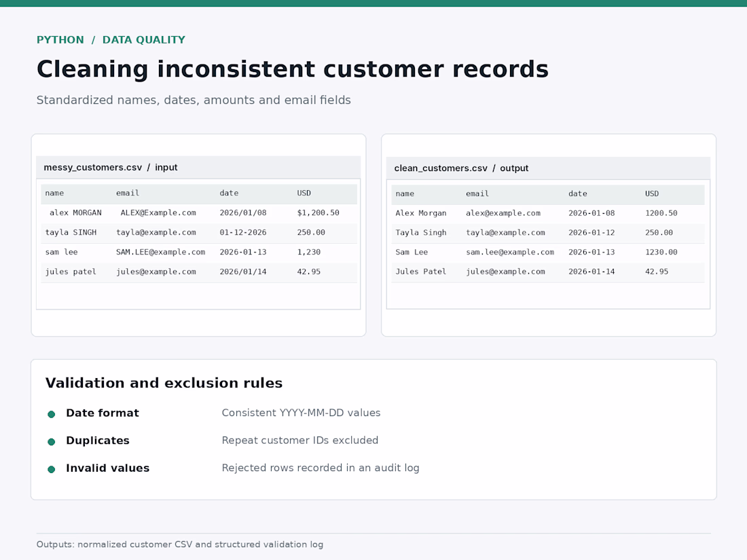This screenshot has height=560, width=747.
Task: Click the "SAM.LEE@example.com" cell in the input table
Action: pyautogui.click(x=160, y=252)
